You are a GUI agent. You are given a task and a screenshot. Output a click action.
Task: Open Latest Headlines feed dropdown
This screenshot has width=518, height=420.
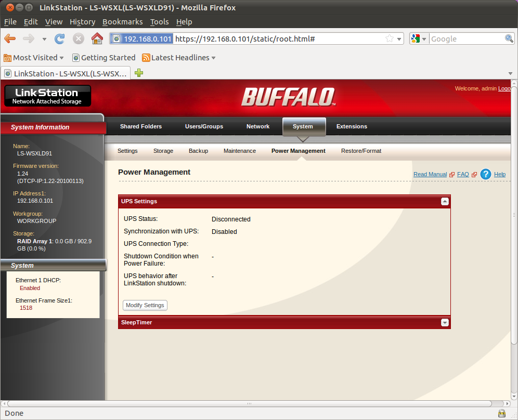tap(179, 58)
